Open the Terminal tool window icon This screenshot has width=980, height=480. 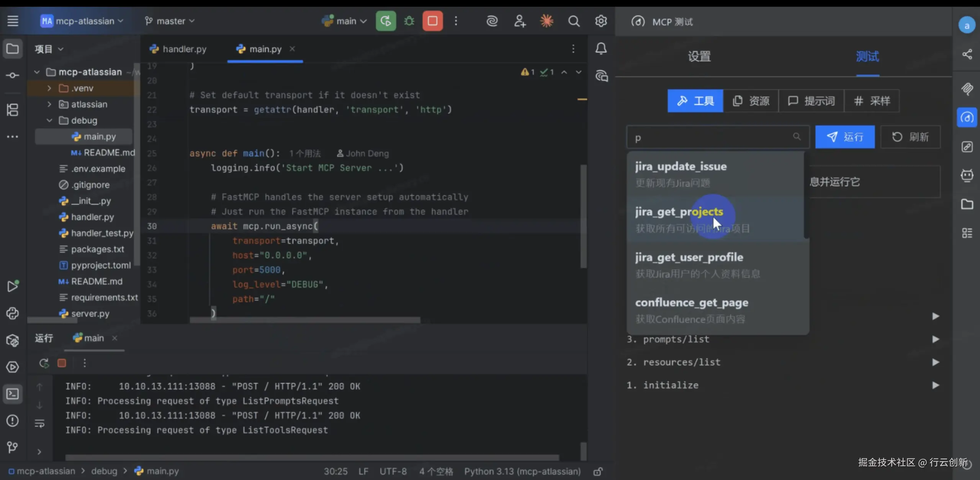click(12, 394)
